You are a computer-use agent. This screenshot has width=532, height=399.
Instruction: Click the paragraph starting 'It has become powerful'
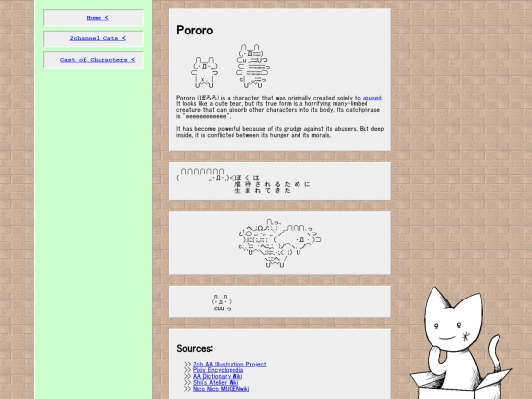pyautogui.click(x=280, y=132)
